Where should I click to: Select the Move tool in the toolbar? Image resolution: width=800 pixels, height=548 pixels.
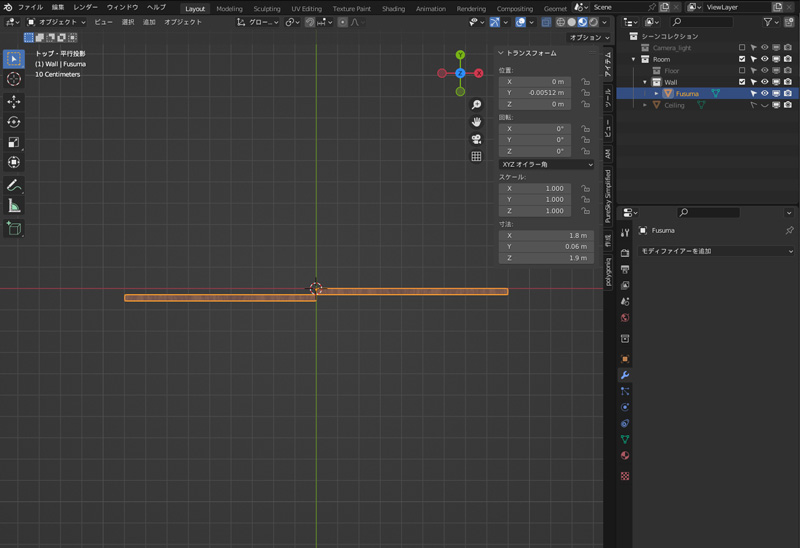click(x=14, y=101)
